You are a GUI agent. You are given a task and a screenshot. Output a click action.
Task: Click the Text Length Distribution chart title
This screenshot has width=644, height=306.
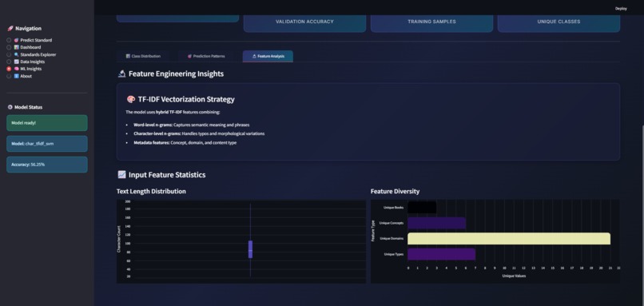151,192
